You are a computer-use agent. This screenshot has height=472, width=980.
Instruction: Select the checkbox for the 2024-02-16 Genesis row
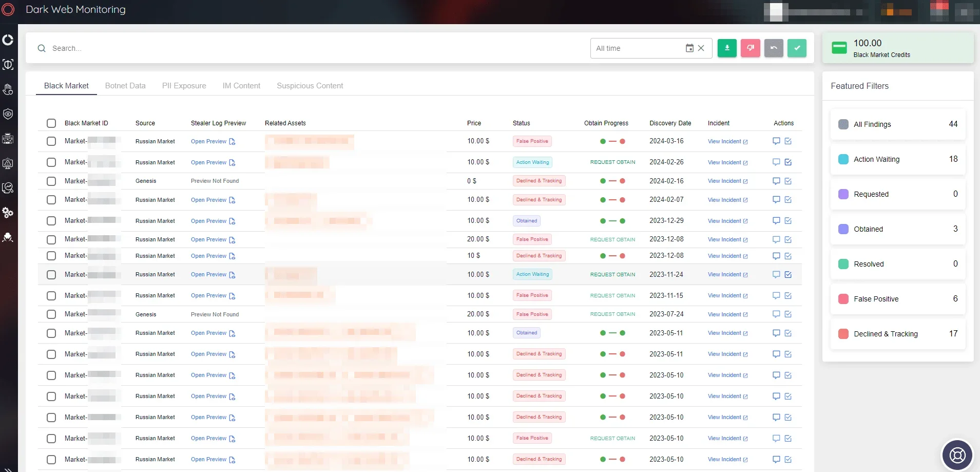pos(51,181)
